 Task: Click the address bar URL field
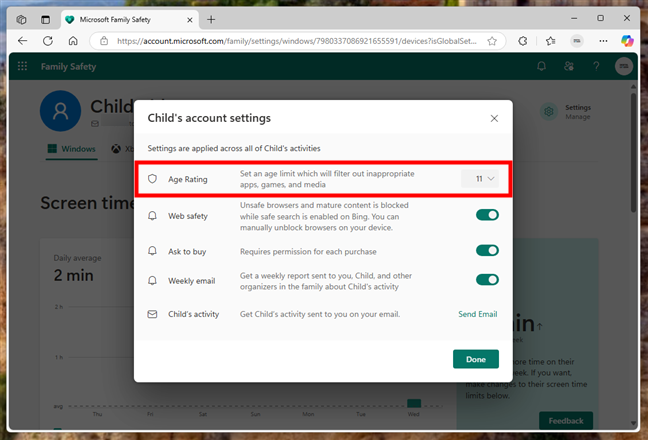tap(300, 41)
